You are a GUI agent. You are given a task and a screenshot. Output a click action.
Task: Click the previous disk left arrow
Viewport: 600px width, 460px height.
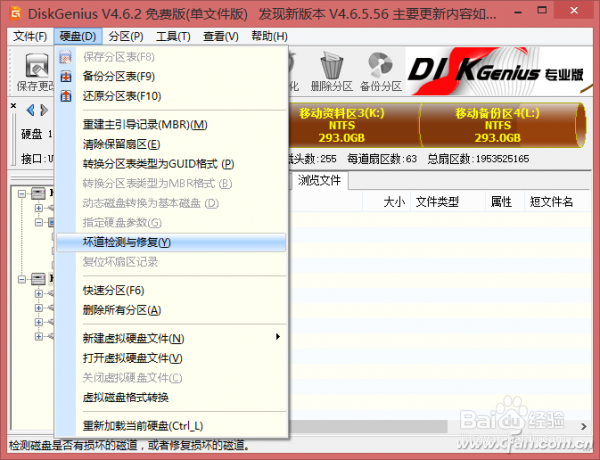point(31,110)
